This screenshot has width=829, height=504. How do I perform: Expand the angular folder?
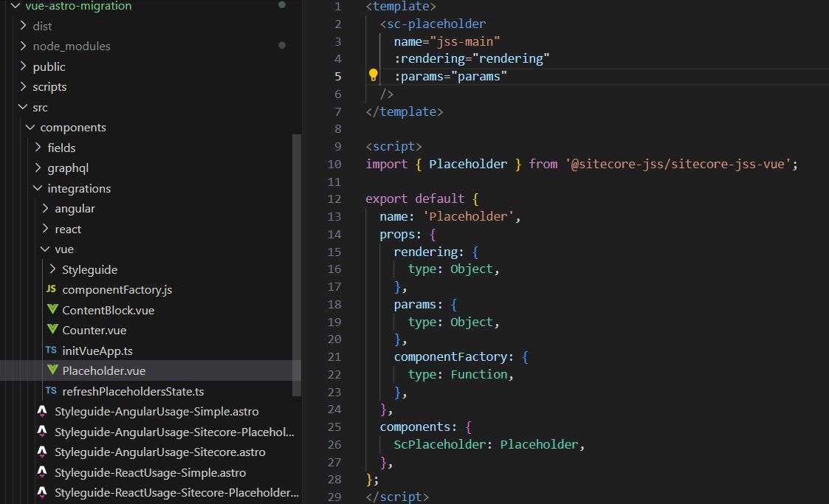(45, 209)
